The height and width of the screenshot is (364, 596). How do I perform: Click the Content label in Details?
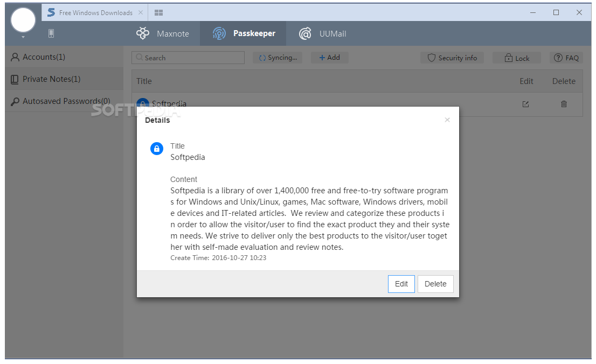[x=184, y=179]
